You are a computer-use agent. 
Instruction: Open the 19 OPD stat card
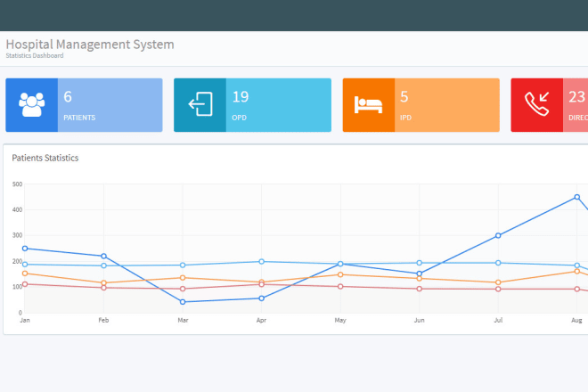click(x=252, y=105)
